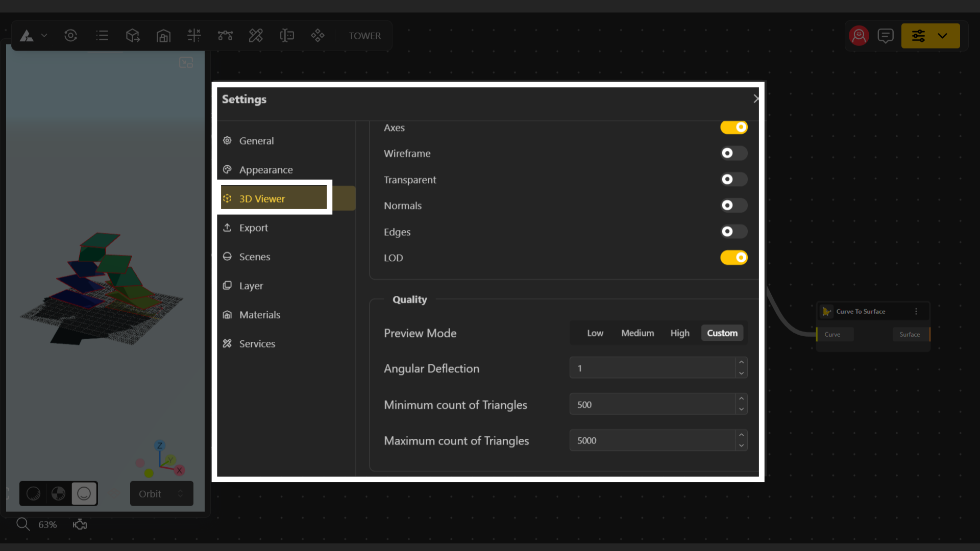980x551 pixels.
Task: Click the zoom magnifier icon at bottom
Action: [x=22, y=524]
